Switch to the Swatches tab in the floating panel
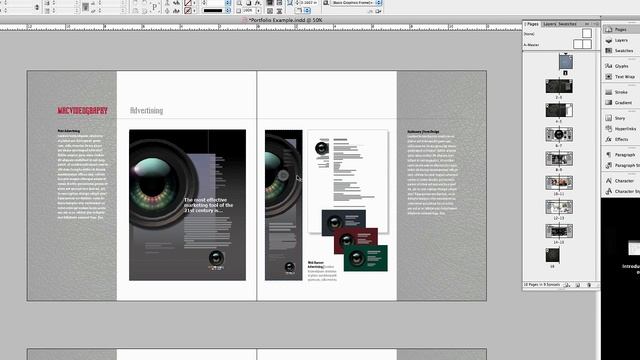 [567, 24]
